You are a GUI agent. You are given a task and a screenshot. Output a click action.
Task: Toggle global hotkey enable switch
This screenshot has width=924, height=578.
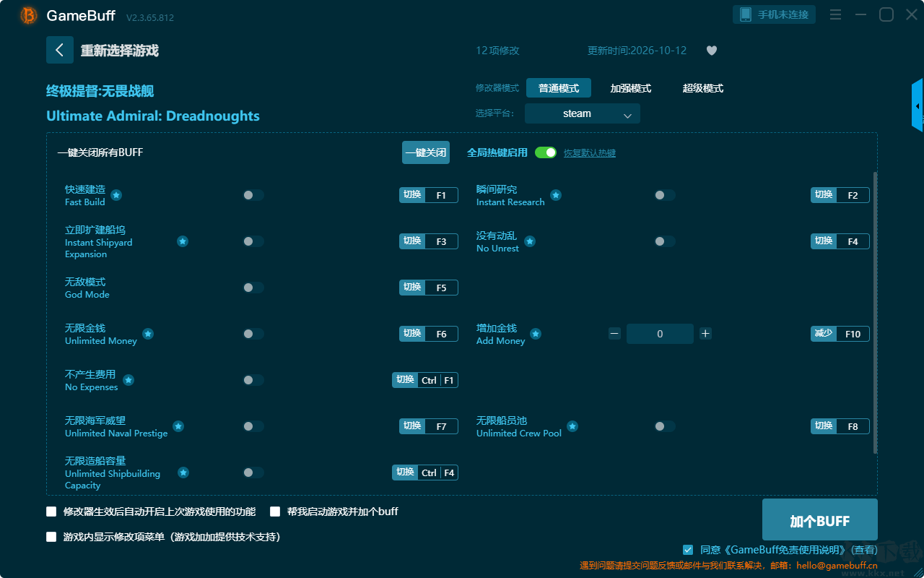coord(546,152)
